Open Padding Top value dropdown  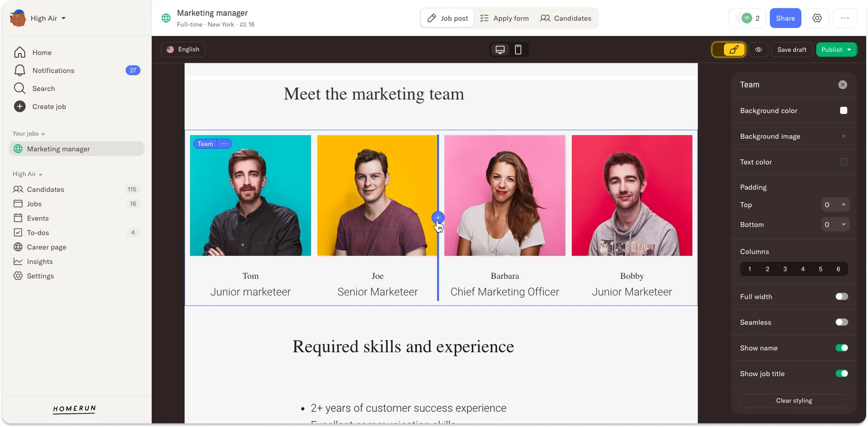tap(836, 204)
